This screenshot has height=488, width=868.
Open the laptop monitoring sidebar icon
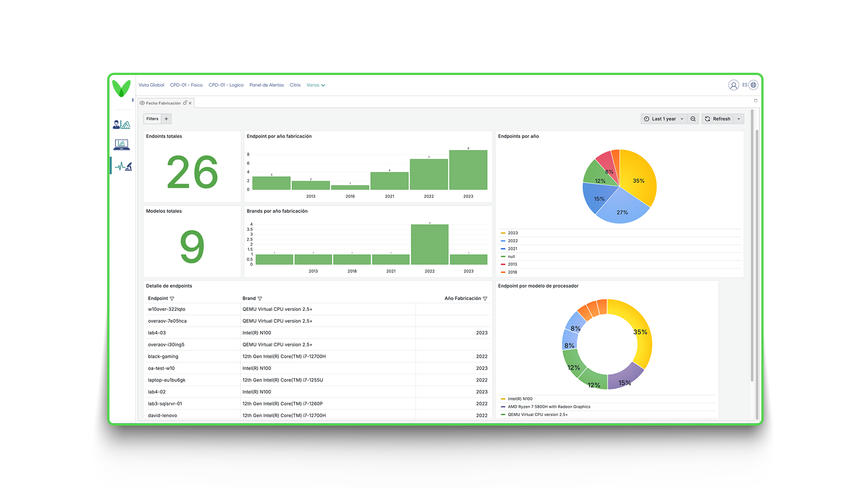(122, 145)
